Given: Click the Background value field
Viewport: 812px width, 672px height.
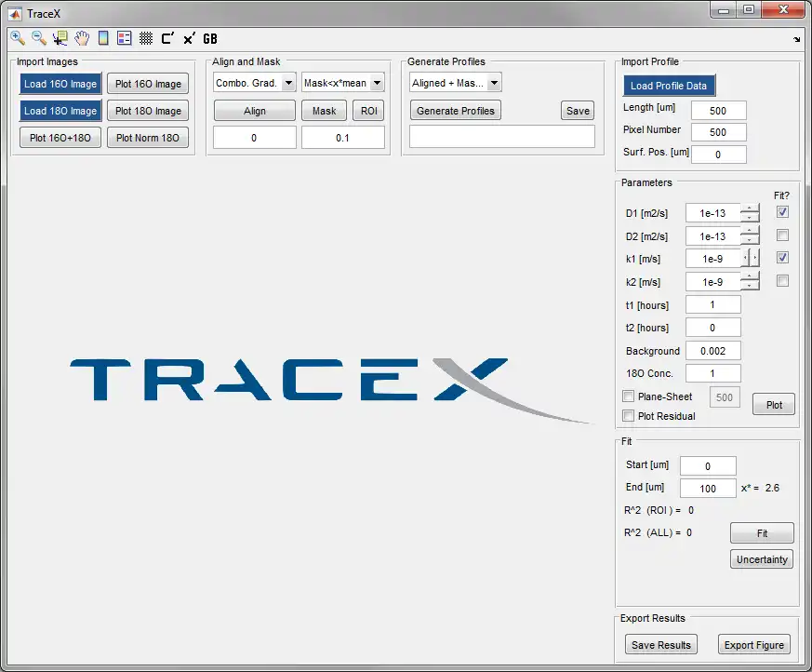Looking at the screenshot, I should 713,351.
